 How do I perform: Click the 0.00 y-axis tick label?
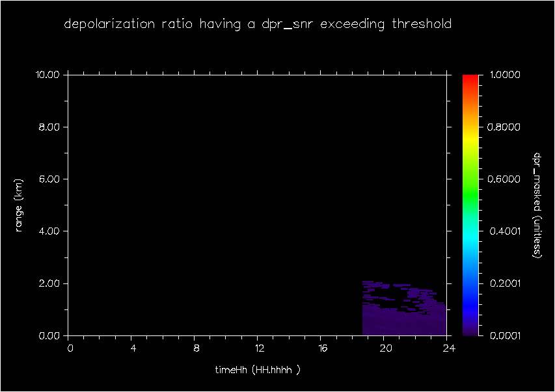(49, 335)
